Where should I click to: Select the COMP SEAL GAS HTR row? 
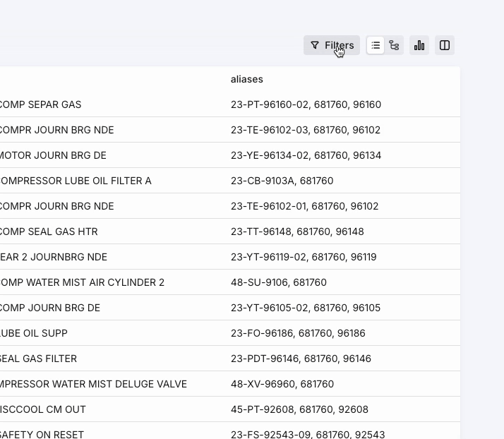point(48,231)
